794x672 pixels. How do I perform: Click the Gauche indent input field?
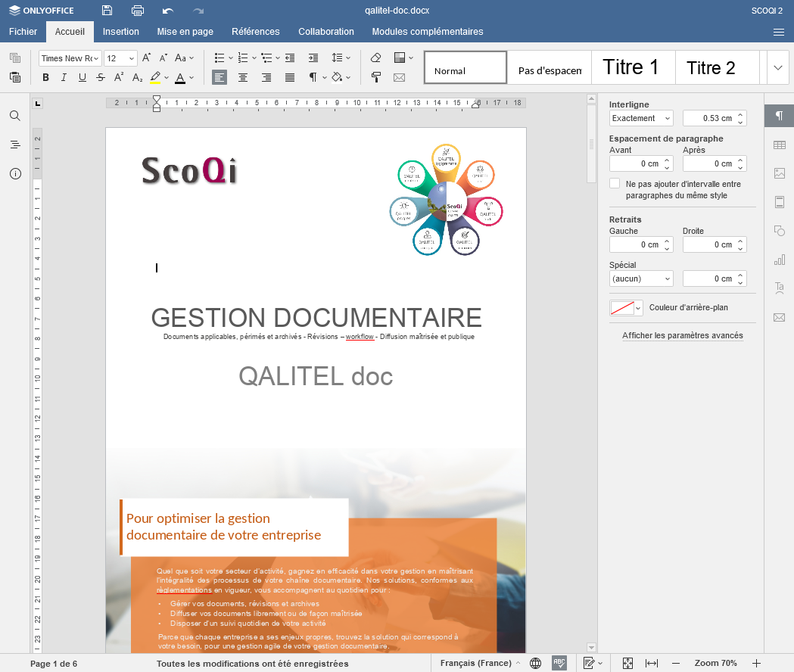pos(634,244)
